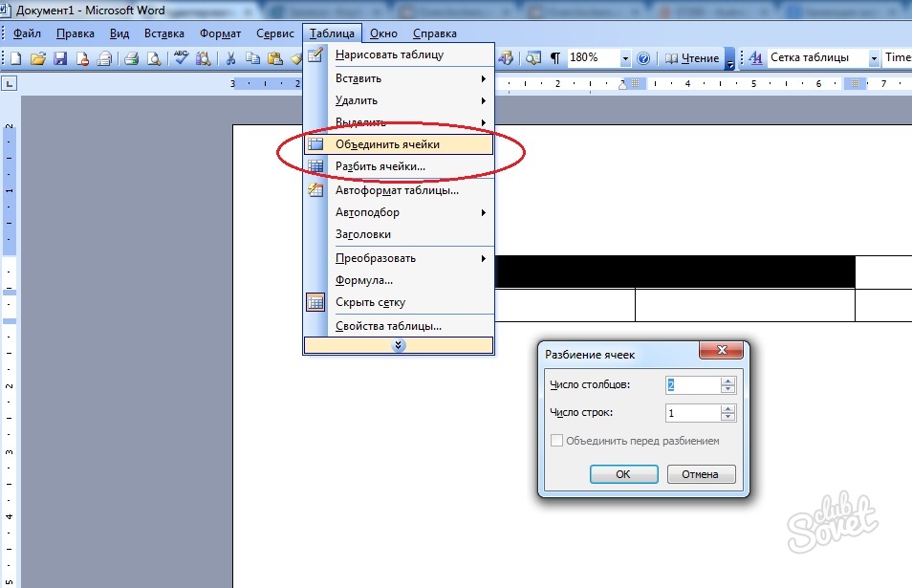Open the Справка menu
Image resolution: width=912 pixels, height=588 pixels.
click(x=434, y=33)
